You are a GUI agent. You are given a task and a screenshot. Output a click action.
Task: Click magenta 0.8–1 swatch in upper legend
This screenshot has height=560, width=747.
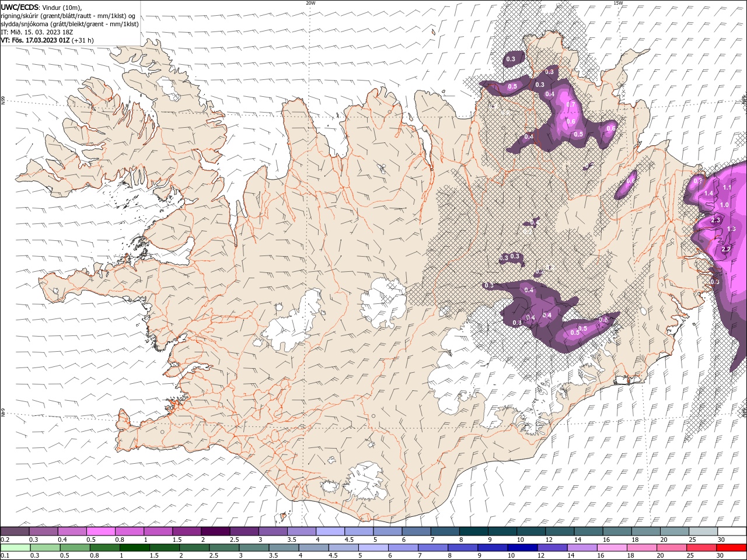coord(130,531)
